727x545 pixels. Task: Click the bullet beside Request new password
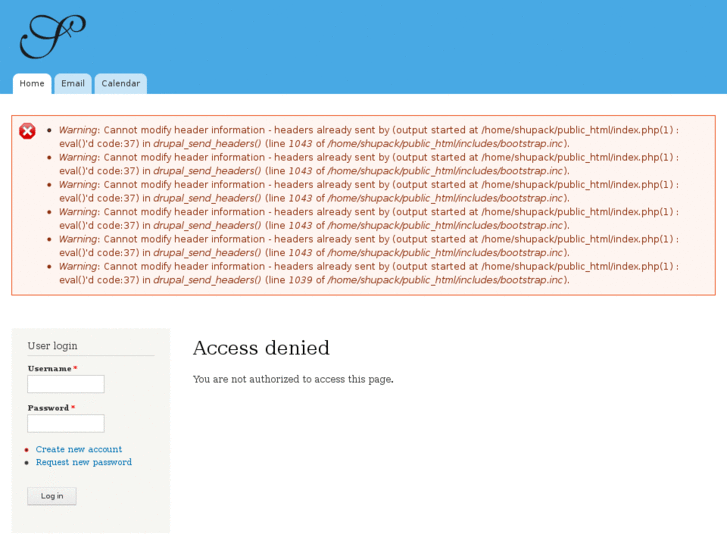27,463
